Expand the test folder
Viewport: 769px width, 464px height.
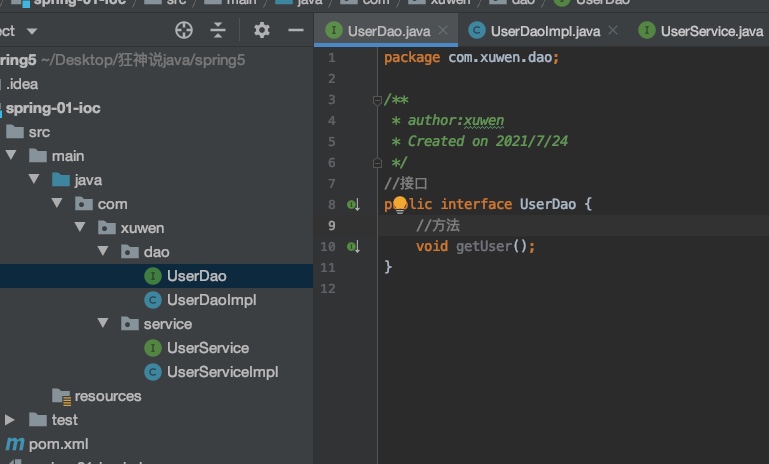click(10, 420)
